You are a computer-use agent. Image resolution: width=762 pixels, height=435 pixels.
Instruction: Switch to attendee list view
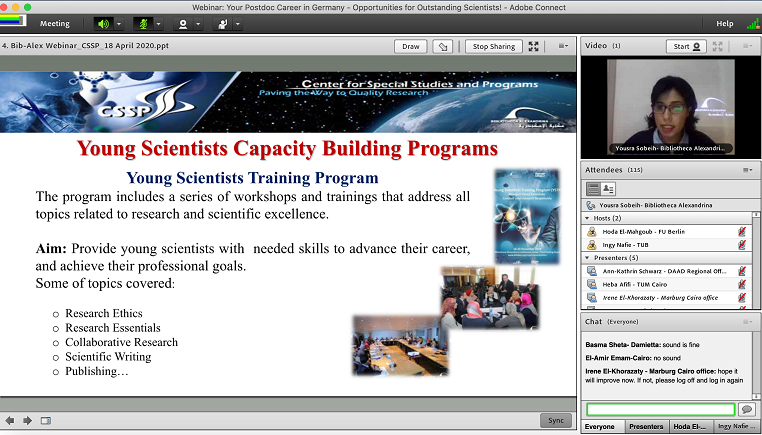click(x=593, y=189)
